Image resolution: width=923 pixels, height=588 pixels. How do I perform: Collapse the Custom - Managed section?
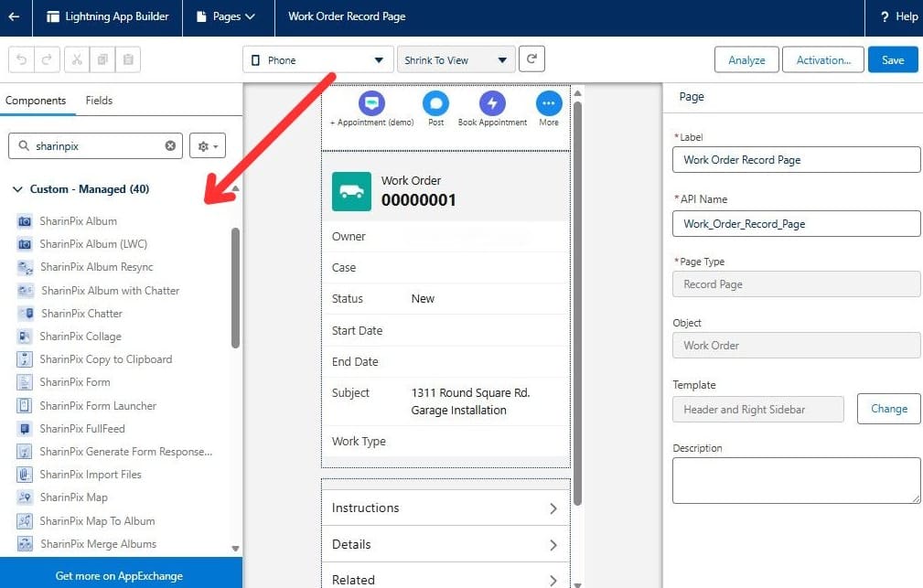click(x=18, y=188)
